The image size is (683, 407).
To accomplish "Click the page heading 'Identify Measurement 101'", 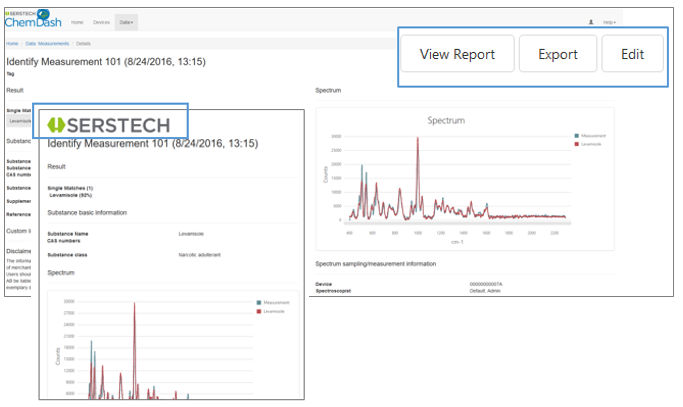I will click(106, 61).
